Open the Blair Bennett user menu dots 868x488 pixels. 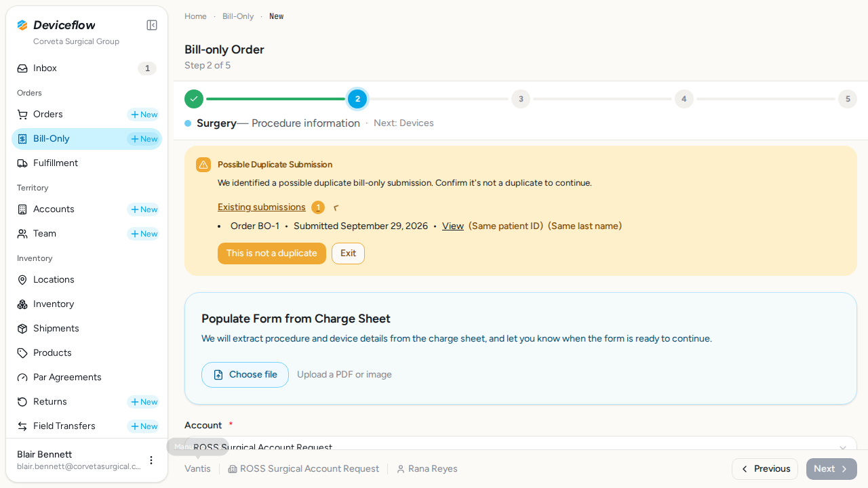click(151, 460)
